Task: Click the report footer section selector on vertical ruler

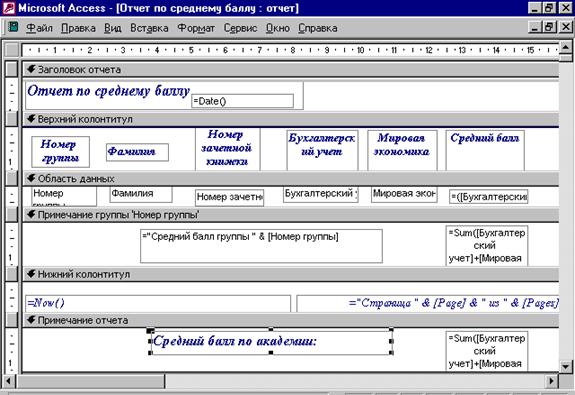Action: 12,320
